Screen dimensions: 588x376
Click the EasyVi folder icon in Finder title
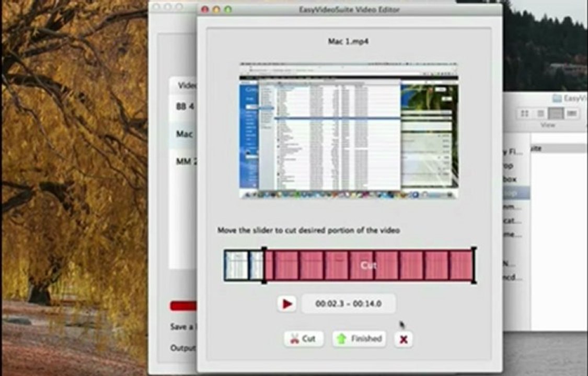point(557,99)
